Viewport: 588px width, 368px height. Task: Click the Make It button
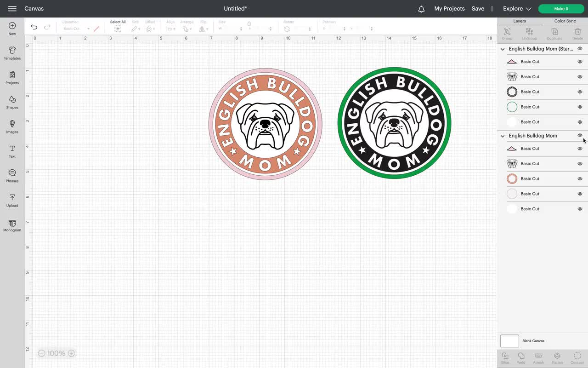tap(561, 8)
